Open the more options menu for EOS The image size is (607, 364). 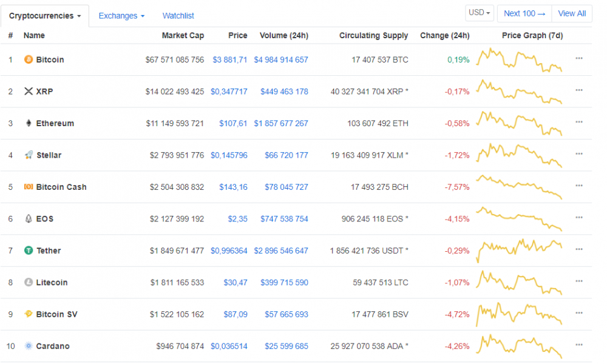coord(578,217)
